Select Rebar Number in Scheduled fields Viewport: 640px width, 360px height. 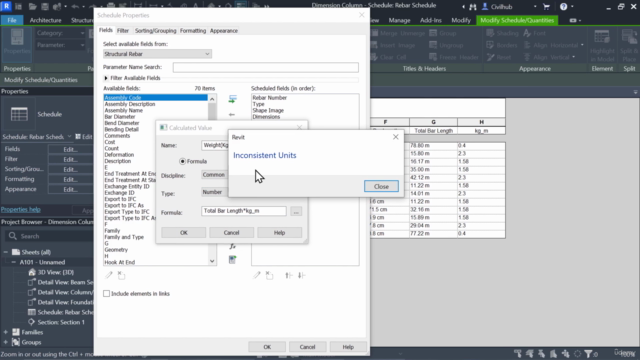pyautogui.click(x=269, y=98)
